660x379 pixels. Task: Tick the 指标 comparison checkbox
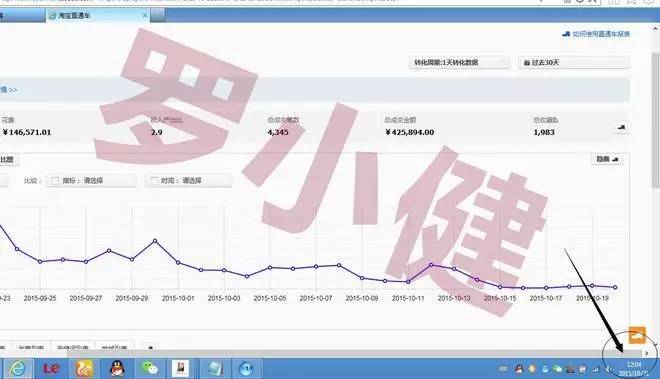[x=55, y=181]
